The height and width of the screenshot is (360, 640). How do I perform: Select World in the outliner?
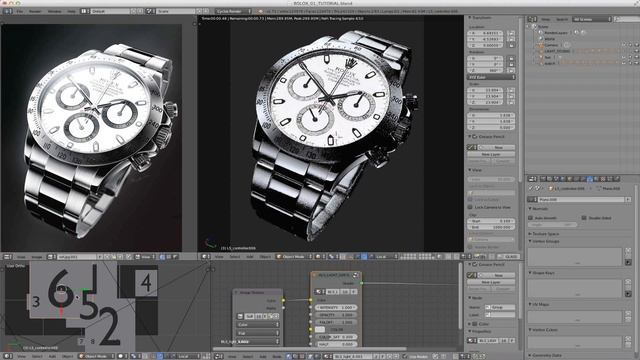549,39
